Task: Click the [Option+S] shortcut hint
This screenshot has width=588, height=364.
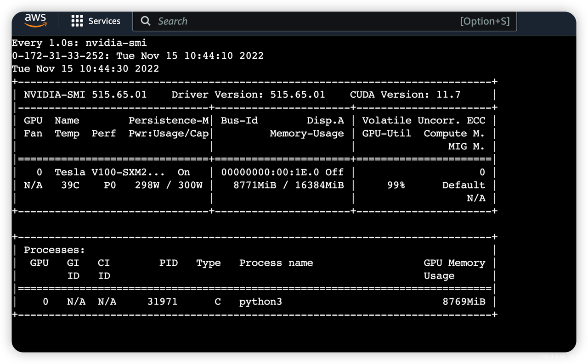Action: pos(485,21)
